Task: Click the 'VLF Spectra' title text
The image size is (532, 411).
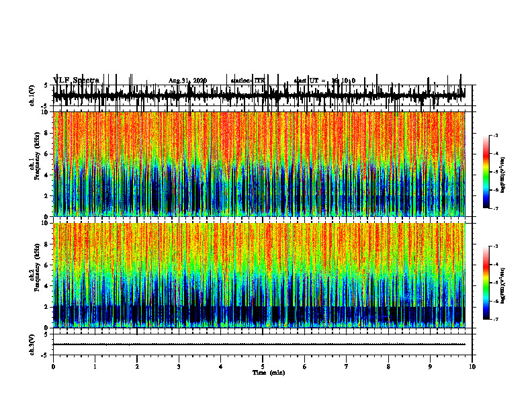Action: 76,81
